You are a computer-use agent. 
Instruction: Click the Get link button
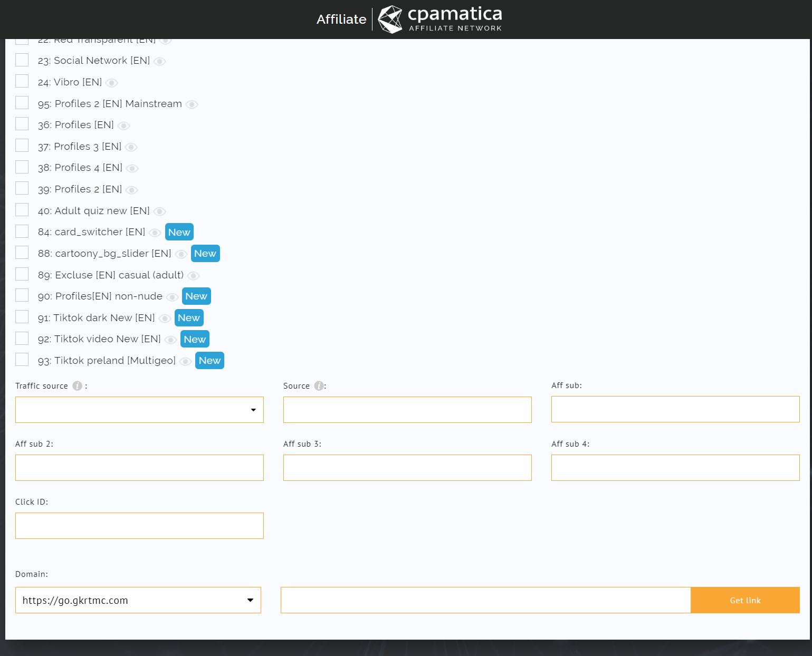[745, 600]
